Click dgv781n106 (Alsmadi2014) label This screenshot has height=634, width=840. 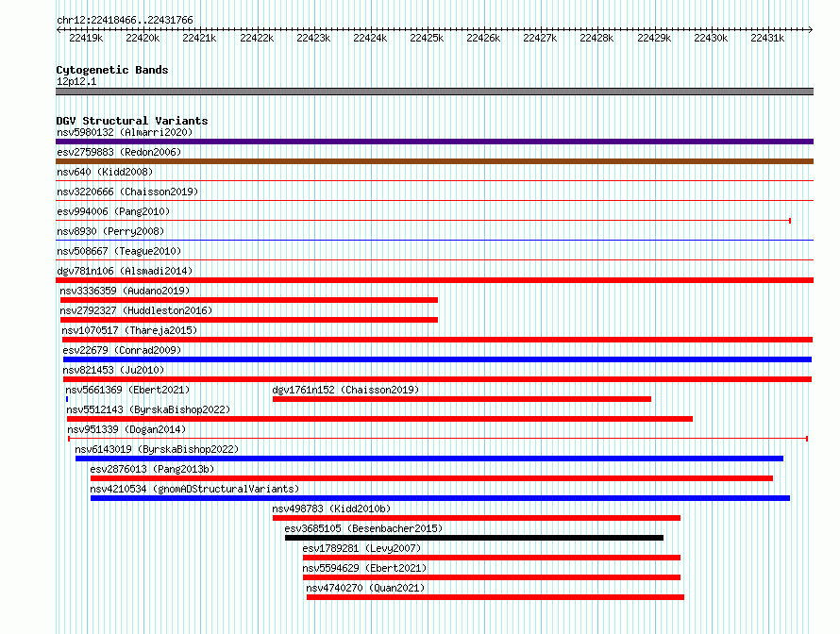[125, 271]
